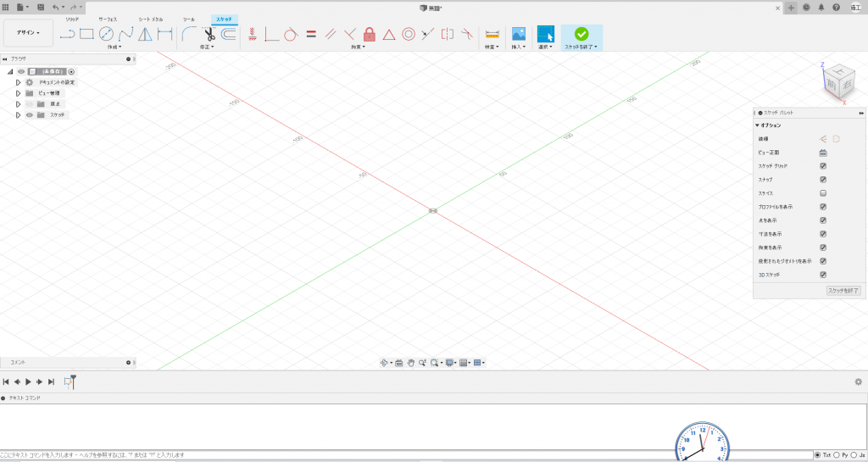868x462 pixels.
Task: Apply Concentric constraint icon
Action: point(409,34)
